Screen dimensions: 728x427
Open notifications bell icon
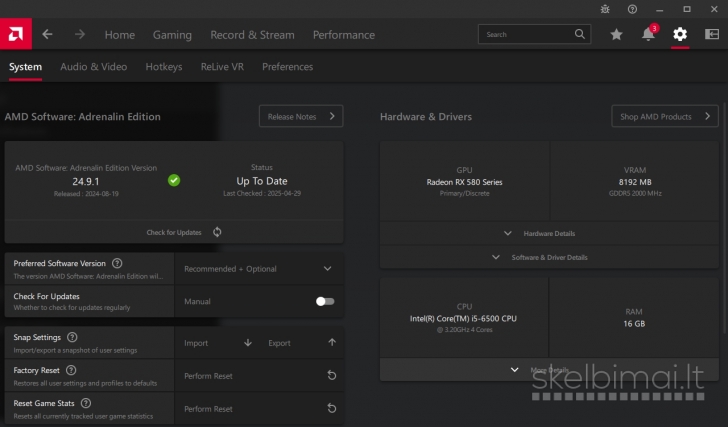click(x=648, y=34)
